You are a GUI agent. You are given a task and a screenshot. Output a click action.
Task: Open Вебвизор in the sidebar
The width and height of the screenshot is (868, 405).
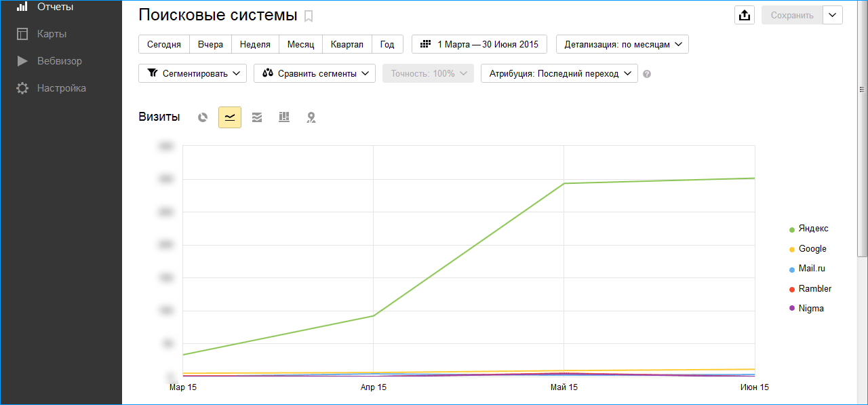coord(59,61)
